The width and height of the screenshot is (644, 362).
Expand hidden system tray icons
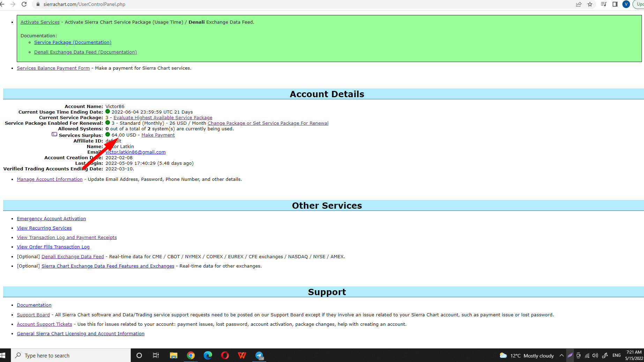(x=561, y=355)
